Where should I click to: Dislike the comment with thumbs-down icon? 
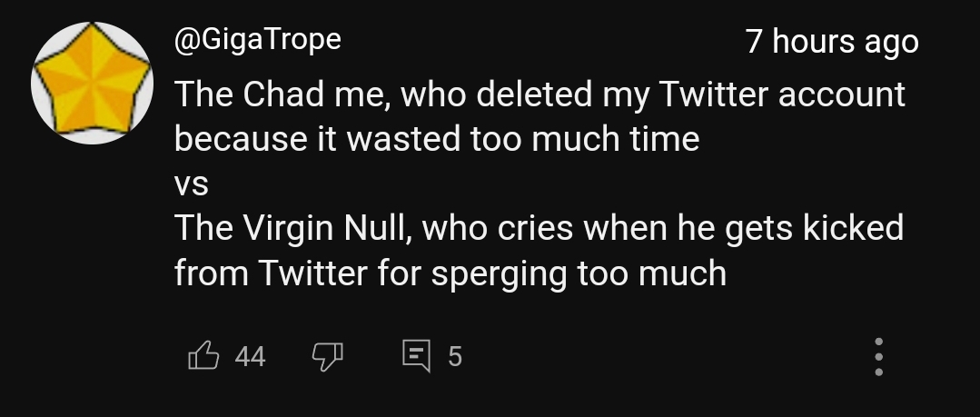pos(326,357)
